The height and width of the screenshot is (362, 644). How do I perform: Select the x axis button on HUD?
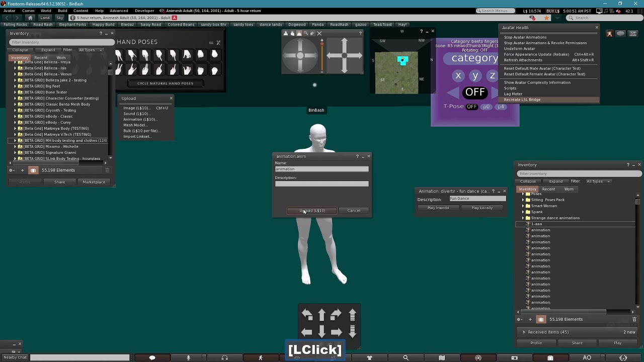(x=458, y=76)
